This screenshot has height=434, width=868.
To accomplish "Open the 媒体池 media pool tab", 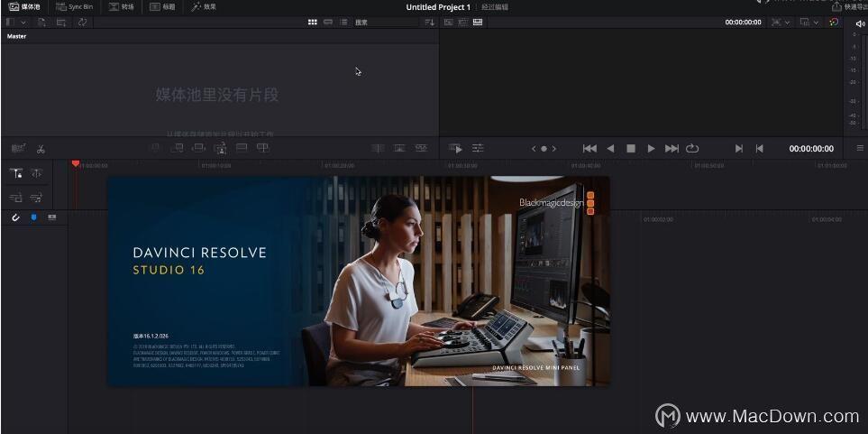I will pyautogui.click(x=24, y=6).
